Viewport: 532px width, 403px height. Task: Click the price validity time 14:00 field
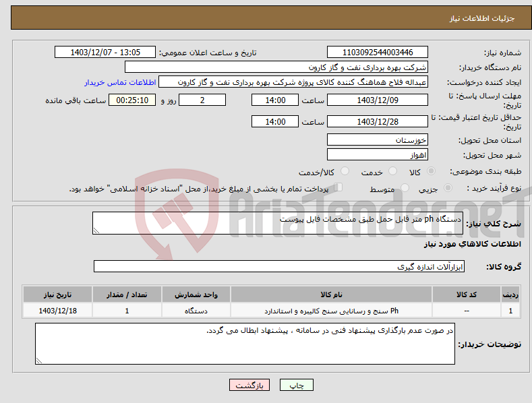pos(275,121)
